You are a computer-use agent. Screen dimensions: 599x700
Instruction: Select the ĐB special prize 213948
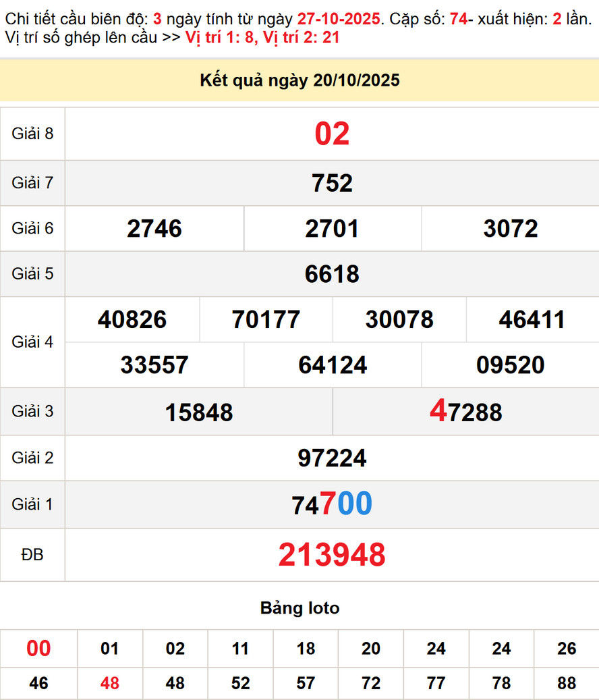[x=332, y=555]
